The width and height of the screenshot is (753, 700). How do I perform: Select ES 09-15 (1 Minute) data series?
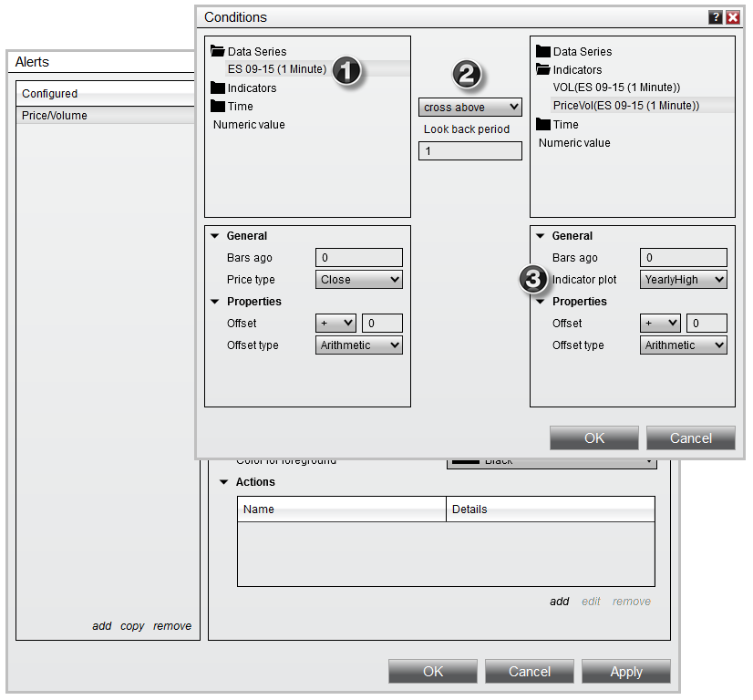(277, 69)
